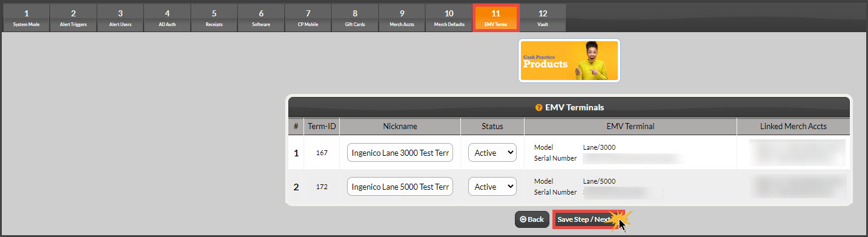Click the EMV Terminals panel title
Image resolution: width=868 pixels, height=237 pixels.
tap(575, 107)
